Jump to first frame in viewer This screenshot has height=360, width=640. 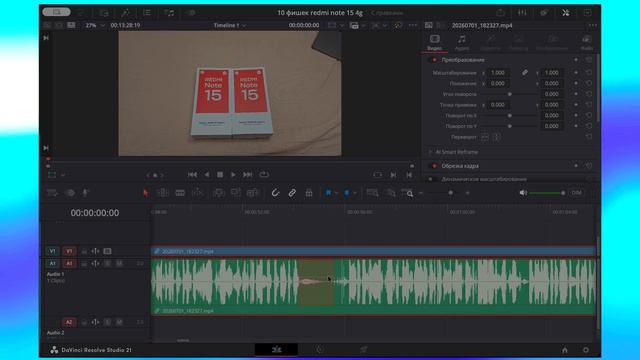click(192, 175)
